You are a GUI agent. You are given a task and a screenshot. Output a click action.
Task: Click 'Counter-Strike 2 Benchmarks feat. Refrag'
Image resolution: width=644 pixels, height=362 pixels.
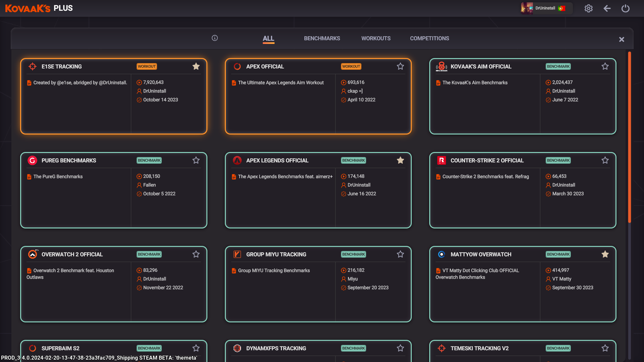click(x=486, y=176)
